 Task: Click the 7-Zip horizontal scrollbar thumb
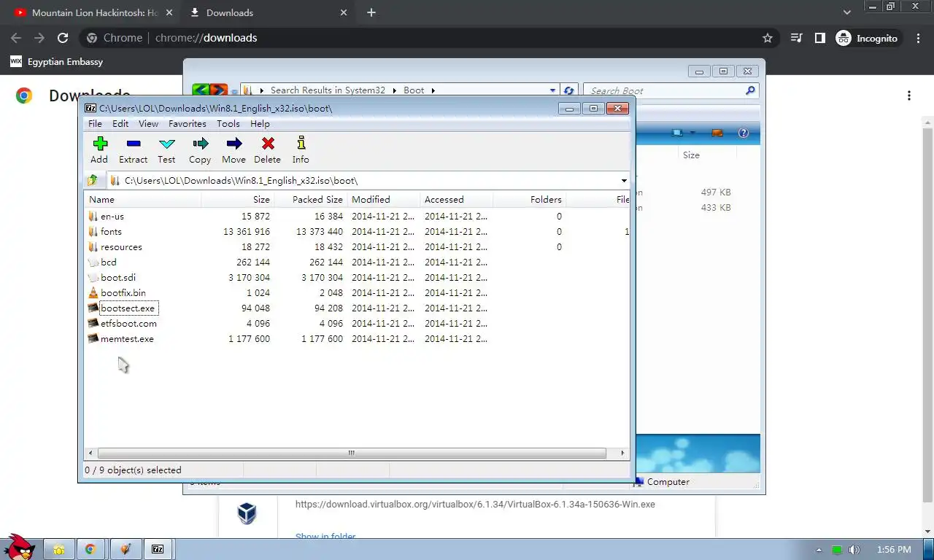(351, 453)
